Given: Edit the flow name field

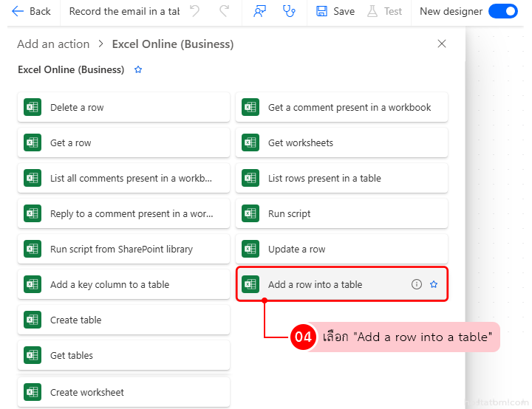Looking at the screenshot, I should coord(123,11).
